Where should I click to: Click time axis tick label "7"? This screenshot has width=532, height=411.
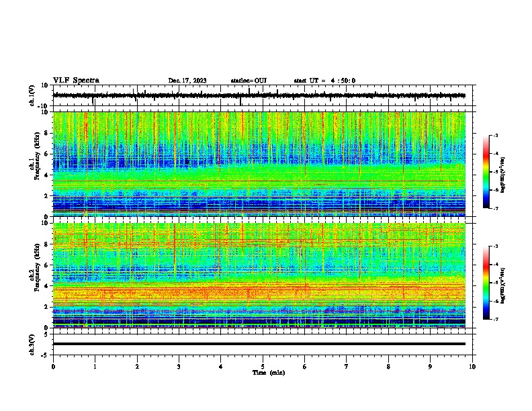pos(347,367)
